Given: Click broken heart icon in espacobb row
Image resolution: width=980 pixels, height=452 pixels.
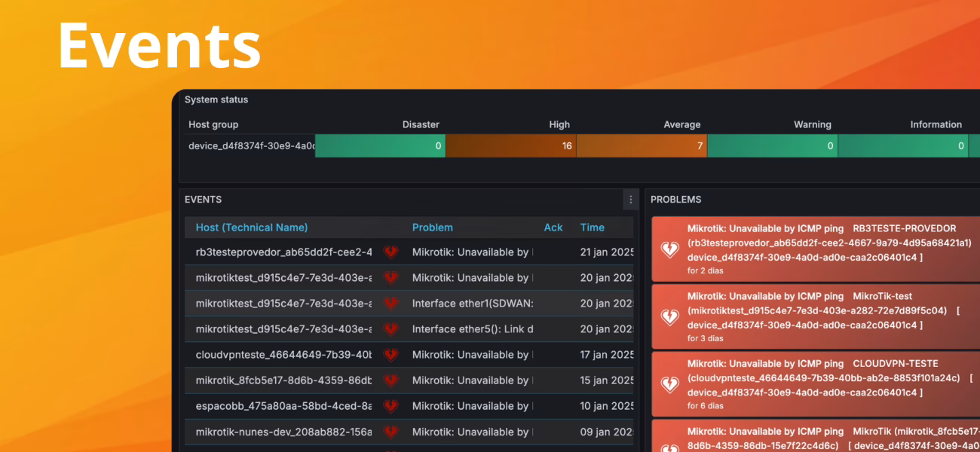Looking at the screenshot, I should [x=390, y=406].
